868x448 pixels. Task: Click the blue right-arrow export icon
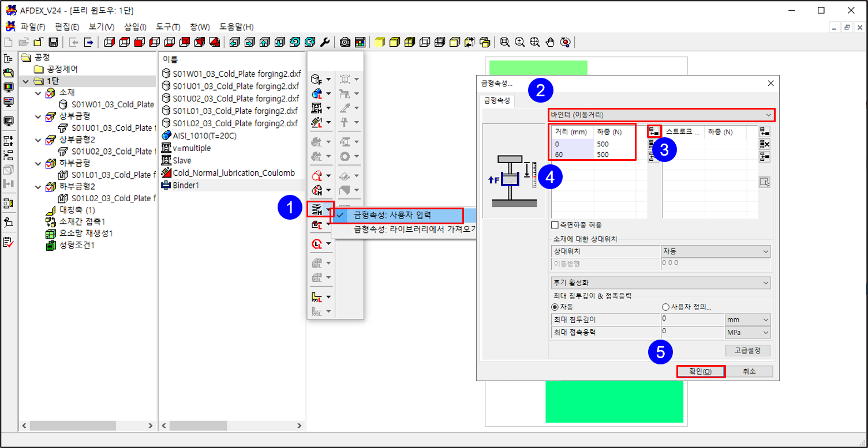[x=89, y=42]
